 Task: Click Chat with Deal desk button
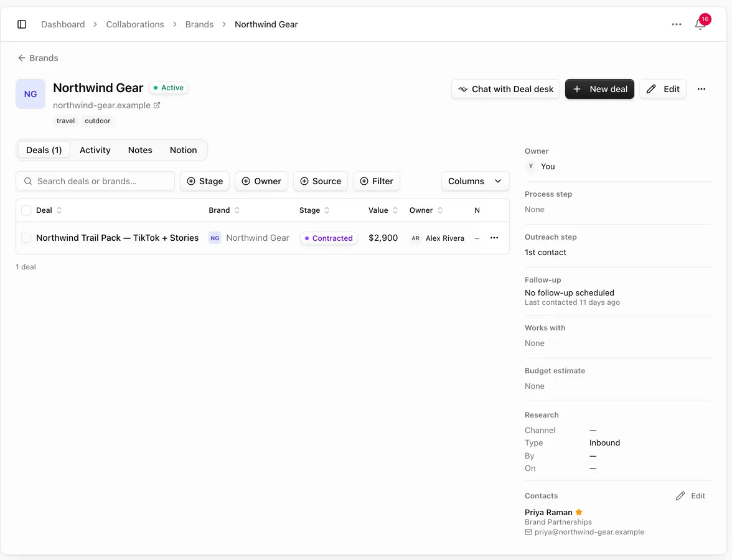(x=505, y=89)
